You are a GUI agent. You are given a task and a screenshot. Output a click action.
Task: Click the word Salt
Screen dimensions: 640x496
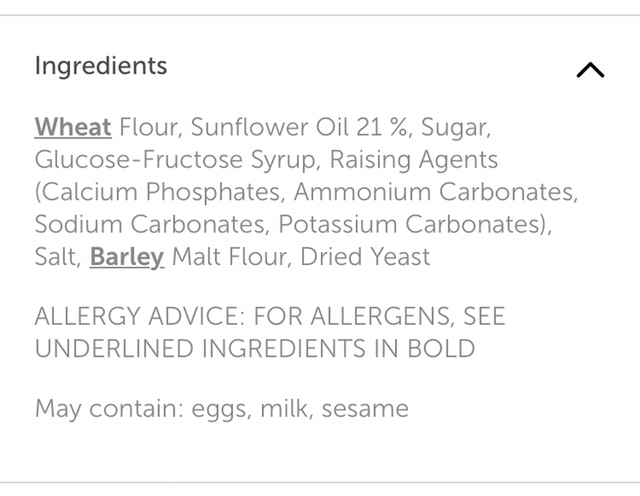[56, 257]
